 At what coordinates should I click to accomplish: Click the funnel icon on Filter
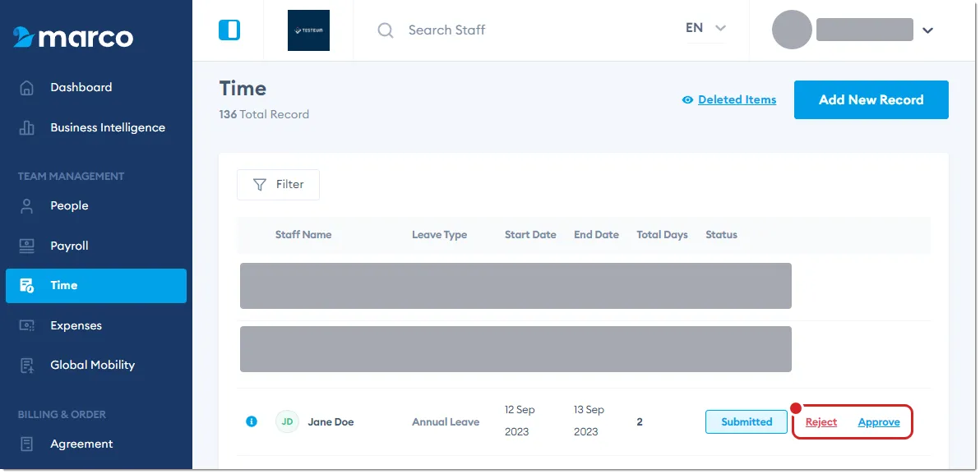[259, 185]
